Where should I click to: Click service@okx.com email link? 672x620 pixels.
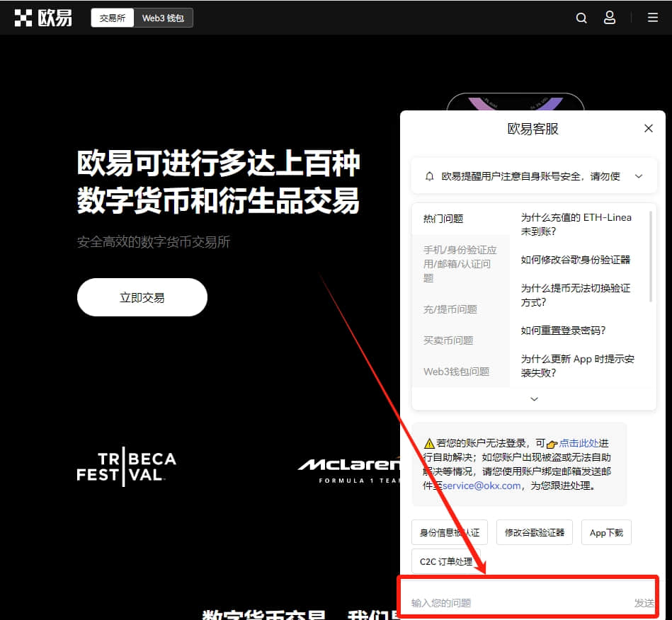pos(482,486)
